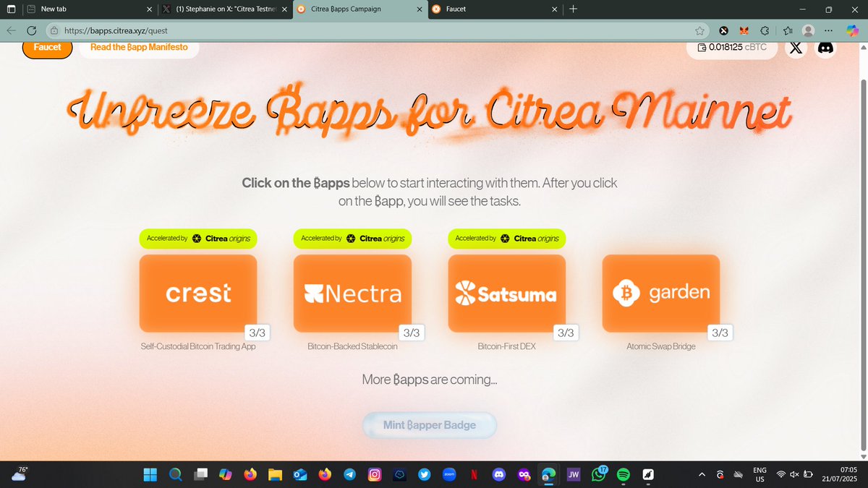Click the Citrea origins badge above Nectra
The height and width of the screenshot is (488, 868).
tap(352, 238)
